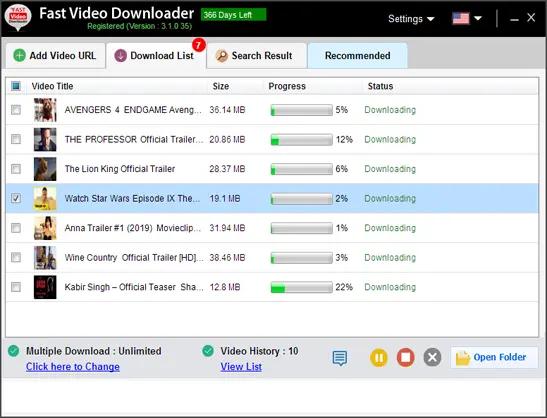This screenshot has height=418, width=547.
Task: Click the Registered version 3.1.0 35 text
Action: 140,26
